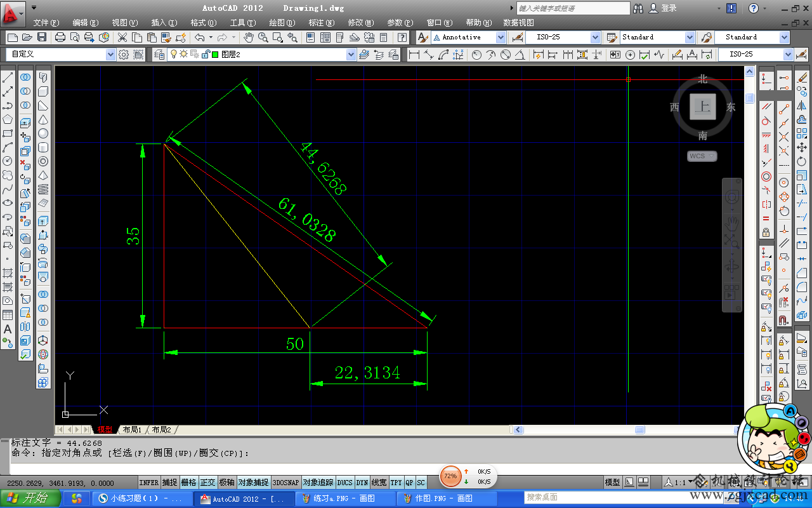Open the Standard multileader style dropdown

[784, 37]
